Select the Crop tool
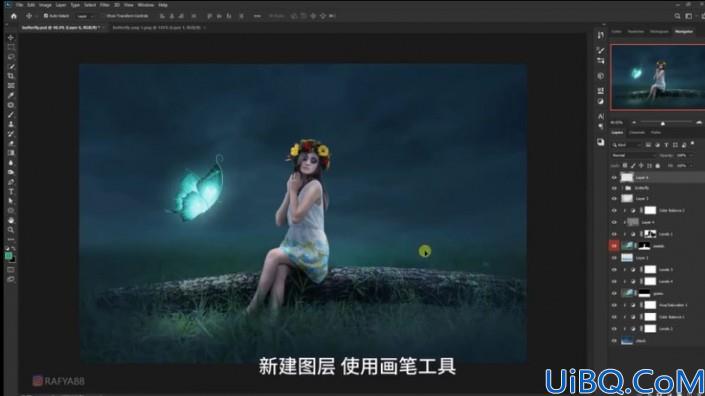 (11, 76)
